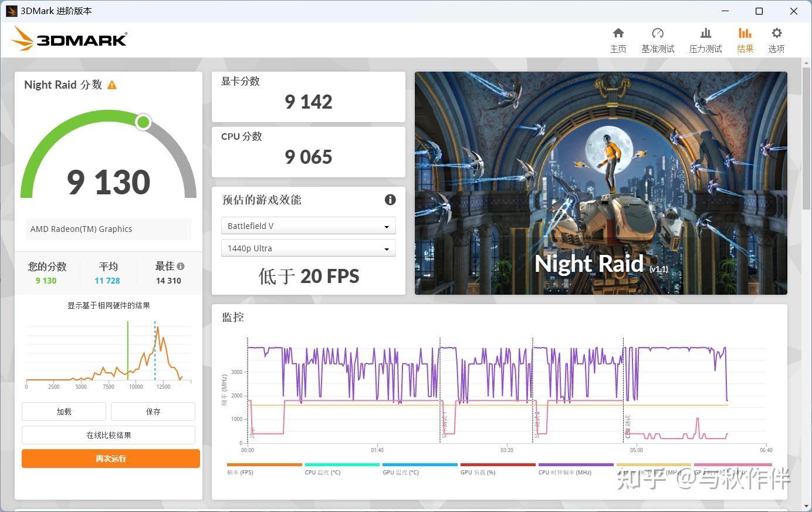The image size is (812, 512).
Task: Click the CPU 测试 marker in the monitoring chart
Action: tap(628, 426)
